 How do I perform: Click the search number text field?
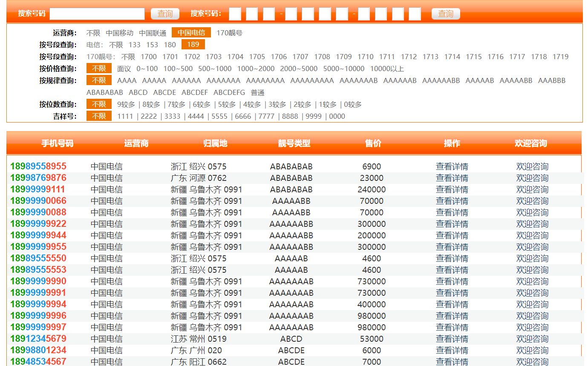pos(97,14)
